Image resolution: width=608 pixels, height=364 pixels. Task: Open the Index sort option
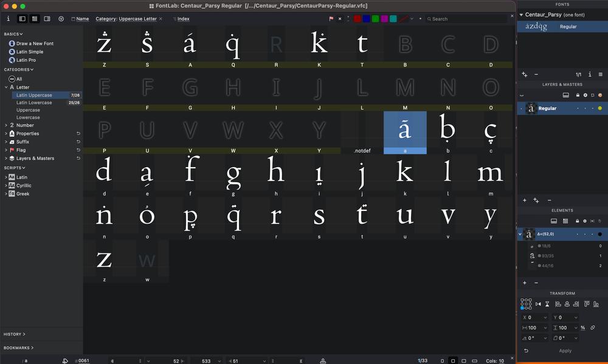tap(183, 19)
